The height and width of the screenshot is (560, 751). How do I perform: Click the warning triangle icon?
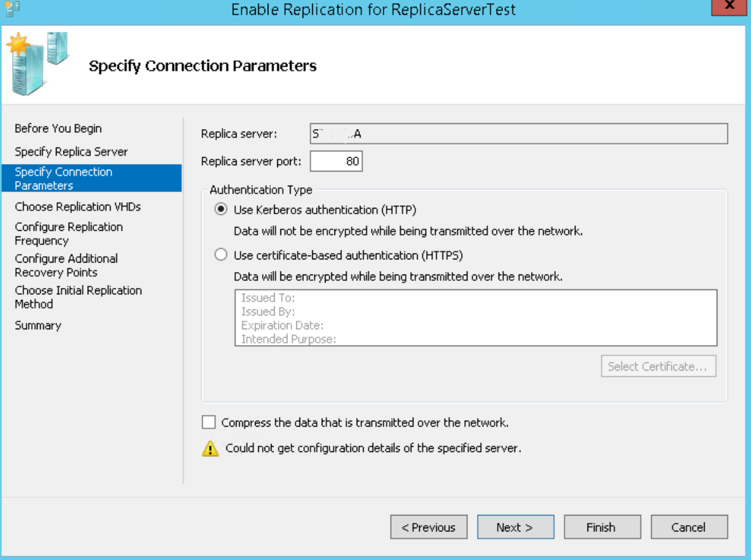pos(210,449)
